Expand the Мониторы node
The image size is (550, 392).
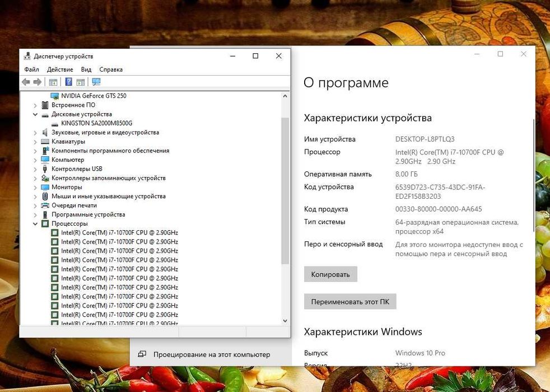pyautogui.click(x=35, y=187)
